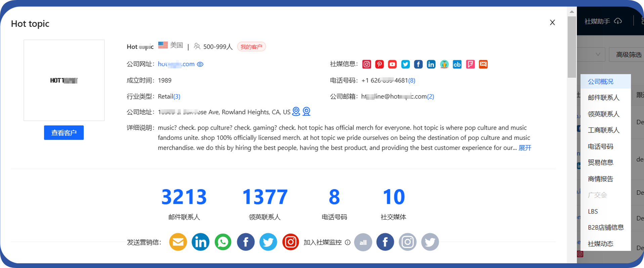Click the 查看客户 button

(64, 133)
